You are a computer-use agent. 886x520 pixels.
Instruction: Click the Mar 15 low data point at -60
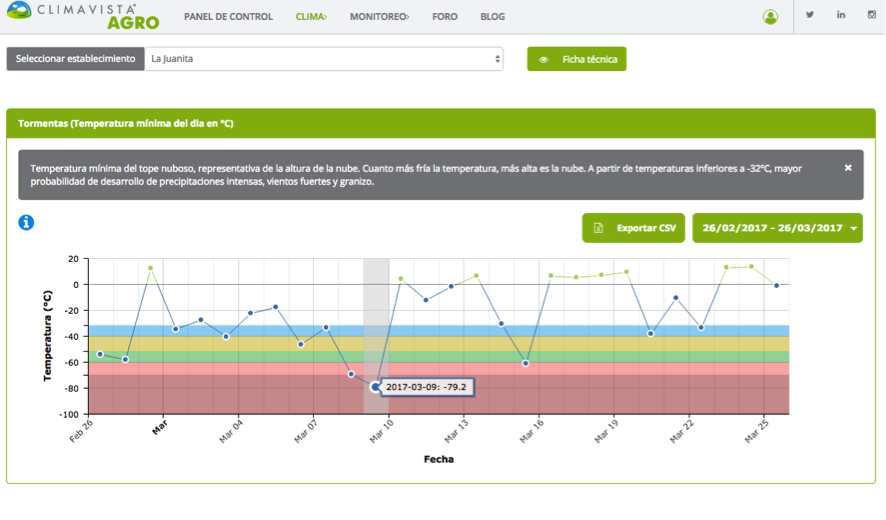[526, 363]
